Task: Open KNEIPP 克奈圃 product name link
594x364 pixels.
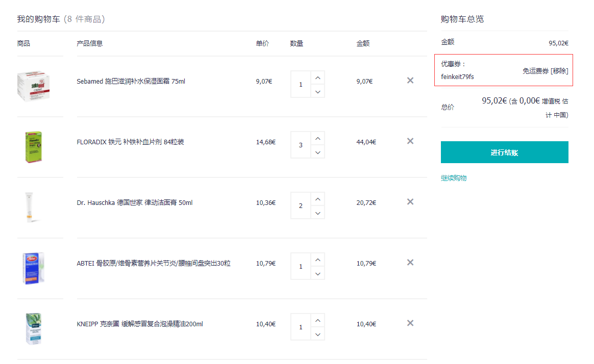Action: (140, 324)
